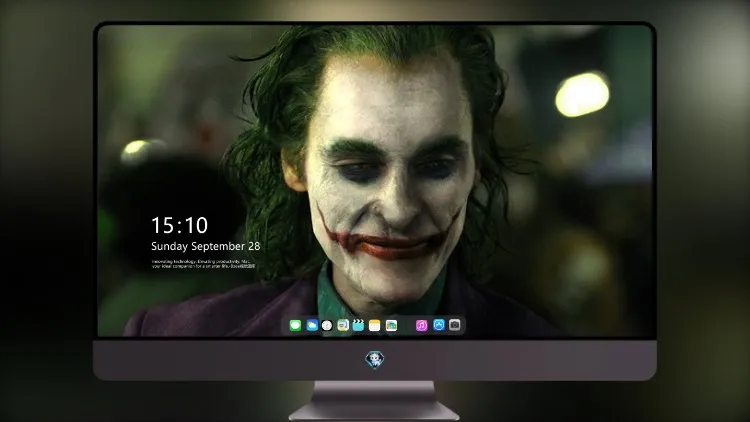Click the 15:10 time display
The width and height of the screenshot is (750, 422).
point(179,225)
